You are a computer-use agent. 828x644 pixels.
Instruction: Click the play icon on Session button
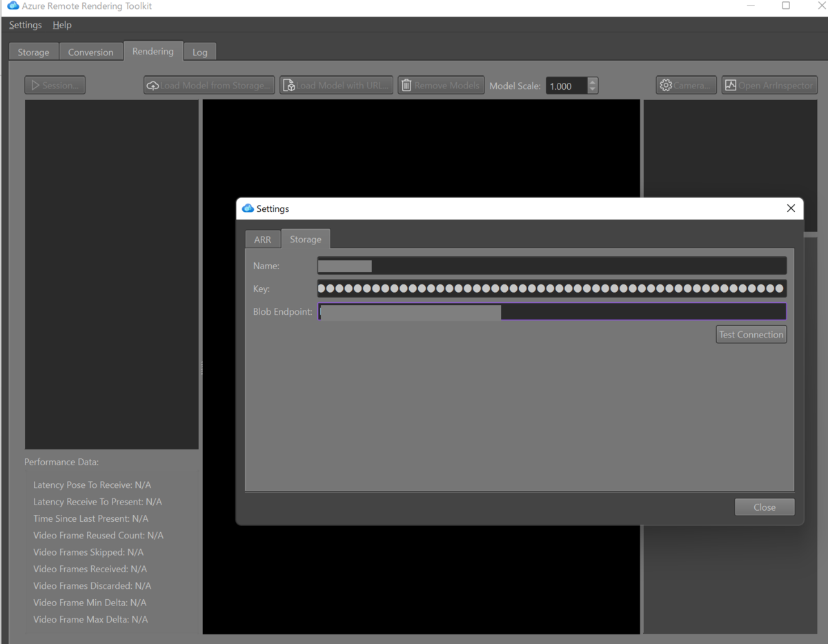(x=35, y=85)
